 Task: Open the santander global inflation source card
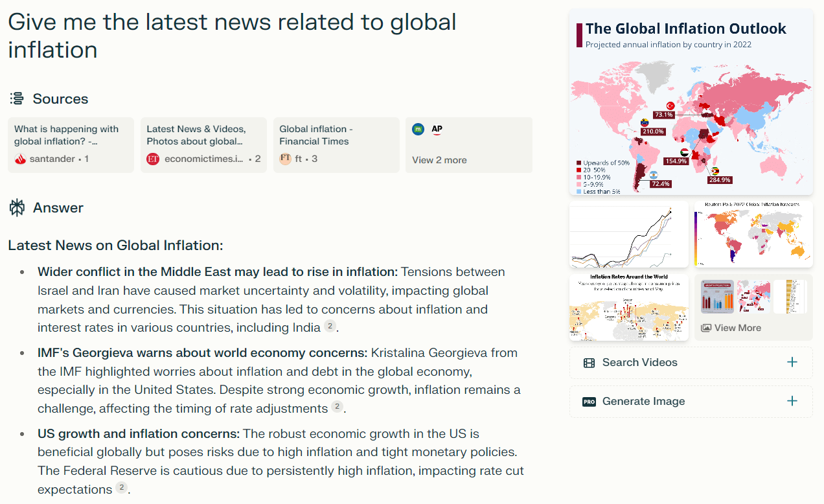[x=71, y=145]
